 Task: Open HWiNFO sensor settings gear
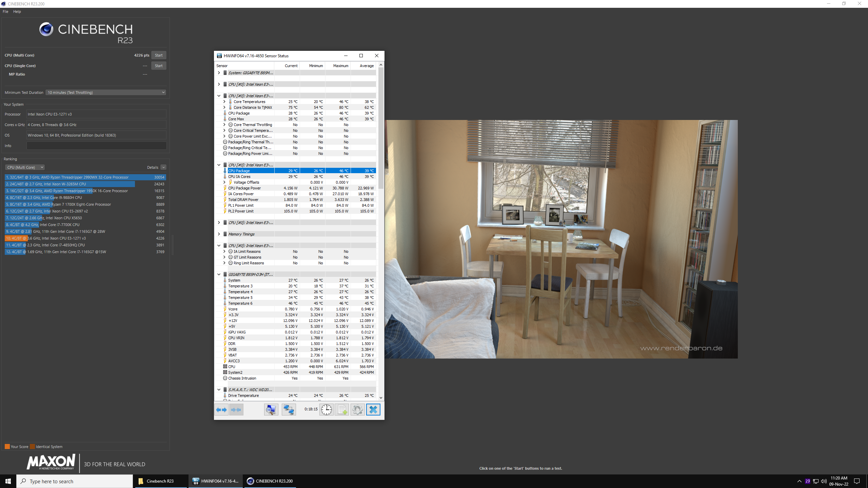pos(357,410)
